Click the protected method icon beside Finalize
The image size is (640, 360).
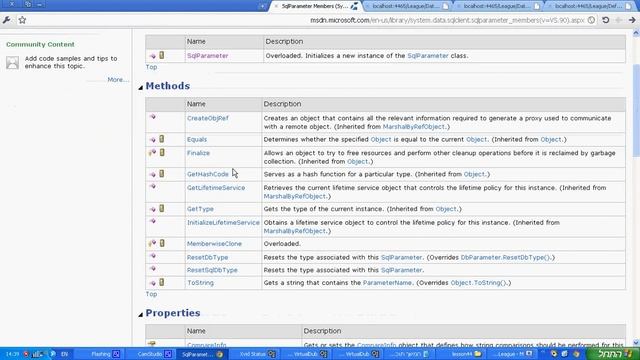click(x=152, y=152)
